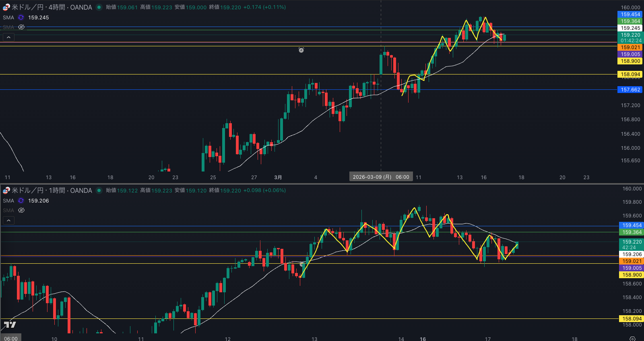The image size is (644, 341).
Task: Open chart settings hexagon gear icon
Action: coord(632,339)
